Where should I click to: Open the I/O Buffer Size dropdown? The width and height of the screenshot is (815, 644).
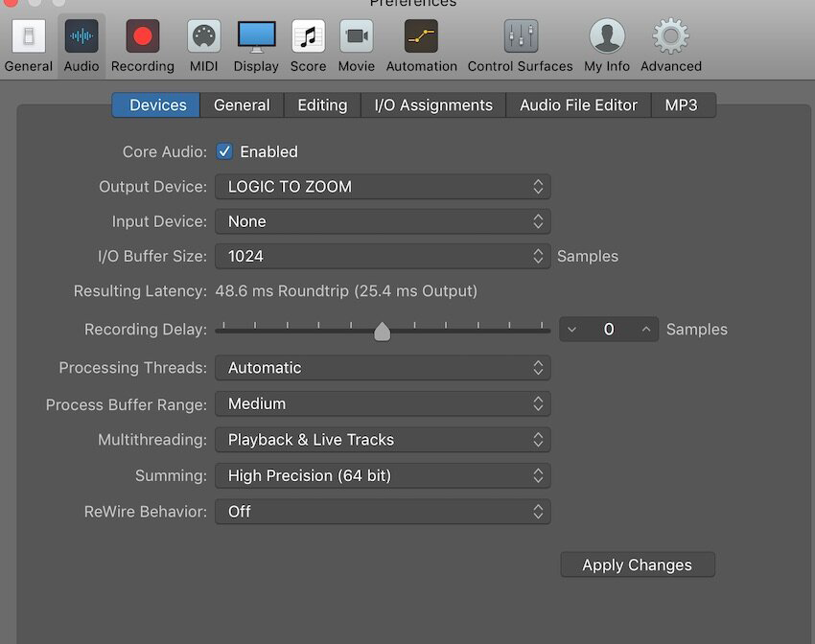(383, 256)
